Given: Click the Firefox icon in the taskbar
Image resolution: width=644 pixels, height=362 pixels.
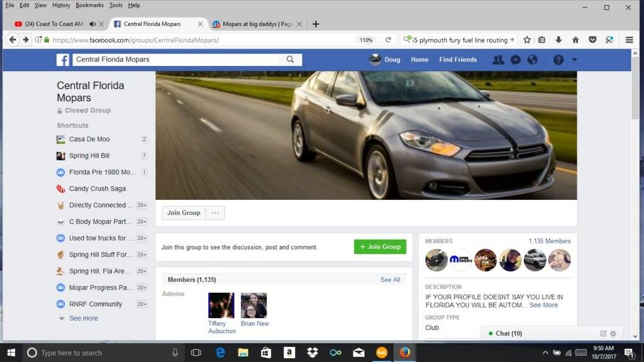Looking at the screenshot, I should pos(404,353).
